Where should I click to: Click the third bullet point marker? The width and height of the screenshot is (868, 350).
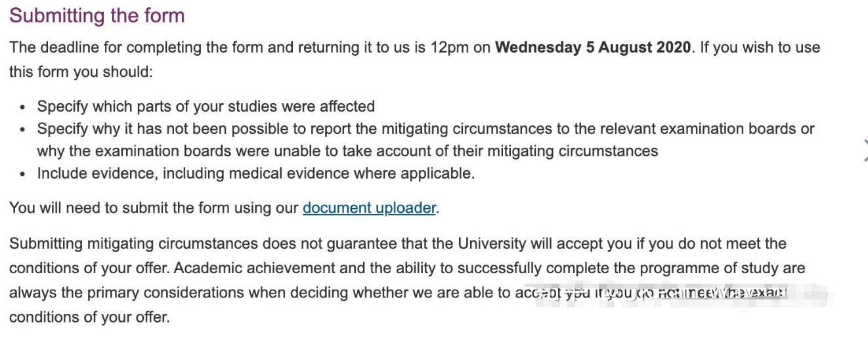click(x=24, y=174)
